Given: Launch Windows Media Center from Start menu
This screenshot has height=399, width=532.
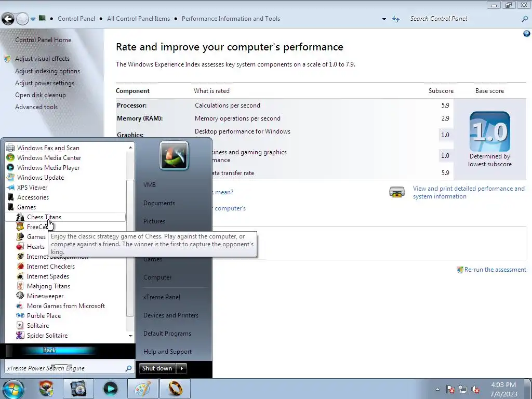Looking at the screenshot, I should click(x=49, y=158).
